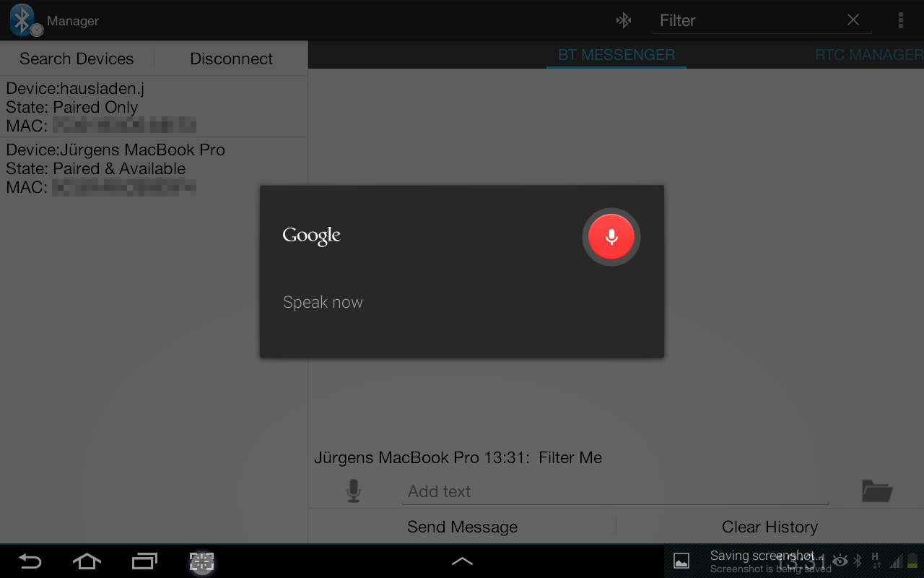This screenshot has width=924, height=578.
Task: Open the folder icon next to message field
Action: pyautogui.click(x=877, y=491)
